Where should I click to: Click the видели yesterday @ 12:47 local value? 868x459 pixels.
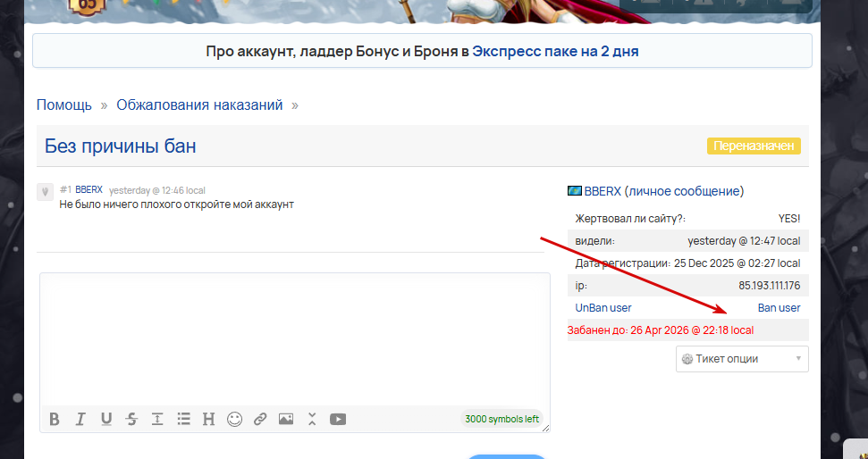[x=744, y=241]
